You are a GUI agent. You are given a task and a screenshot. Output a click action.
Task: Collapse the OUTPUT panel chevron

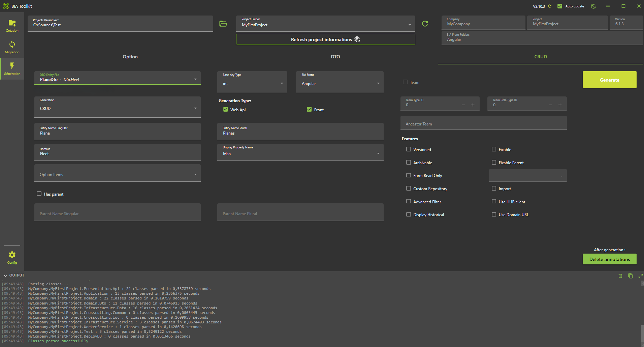click(x=5, y=276)
